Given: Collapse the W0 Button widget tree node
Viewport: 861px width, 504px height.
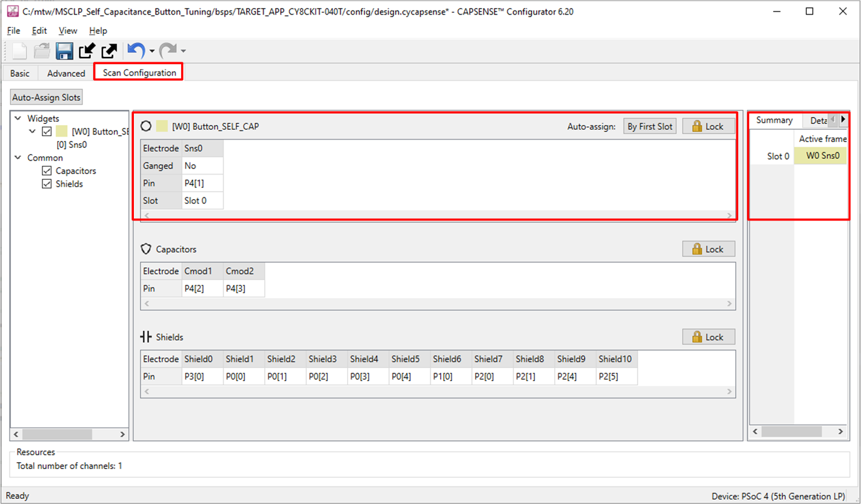Looking at the screenshot, I should (33, 132).
